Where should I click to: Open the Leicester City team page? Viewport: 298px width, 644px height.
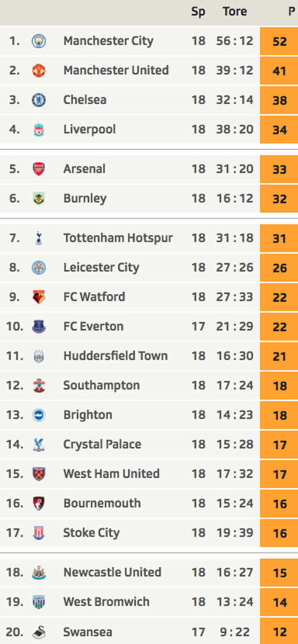101,268
